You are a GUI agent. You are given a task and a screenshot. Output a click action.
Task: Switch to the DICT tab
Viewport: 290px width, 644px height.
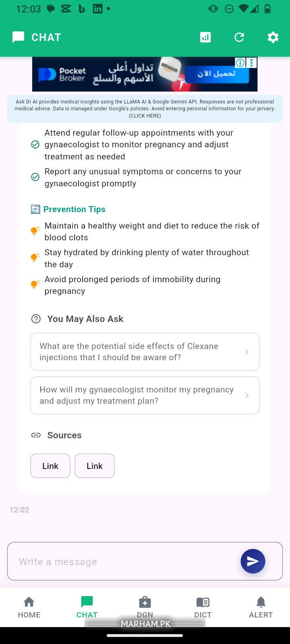click(x=203, y=607)
